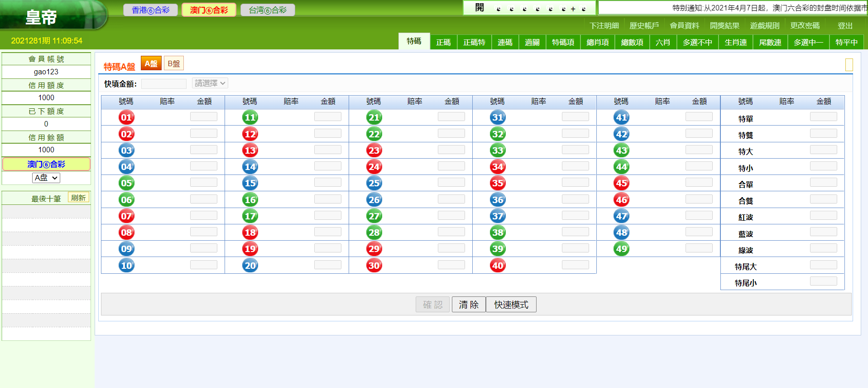Click the green number ball 17

tap(250, 216)
